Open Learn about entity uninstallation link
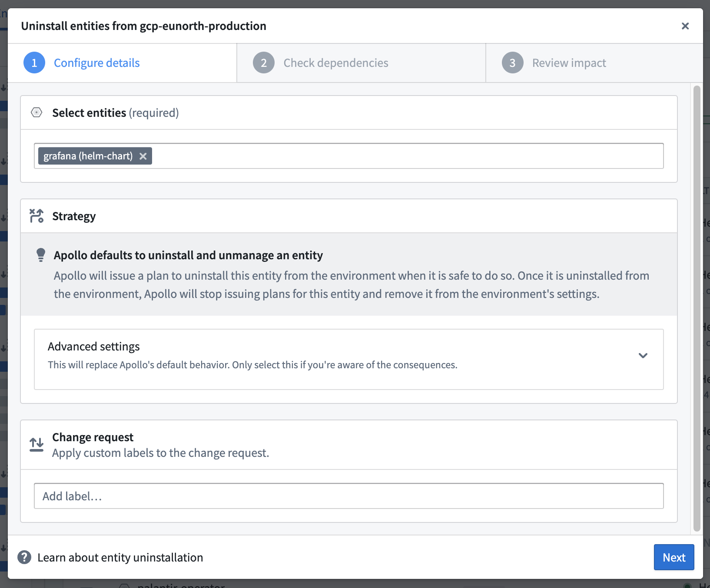 click(120, 558)
